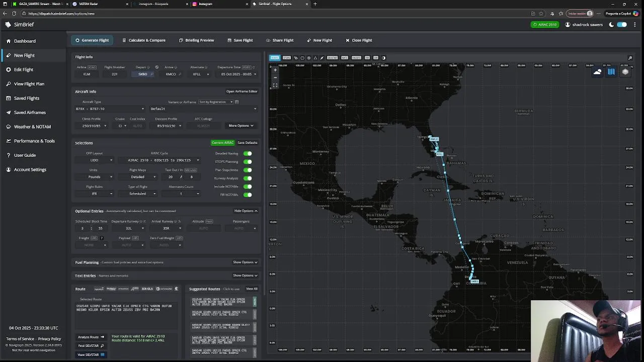
Task: Collapse Optional Entries with Hide Options
Action: tap(246, 211)
